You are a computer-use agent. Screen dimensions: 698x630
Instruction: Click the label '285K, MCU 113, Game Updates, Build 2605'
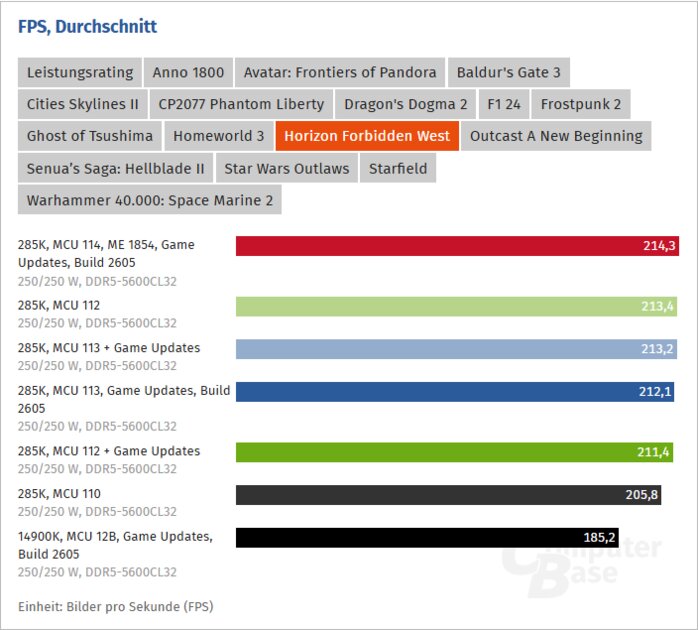click(124, 399)
